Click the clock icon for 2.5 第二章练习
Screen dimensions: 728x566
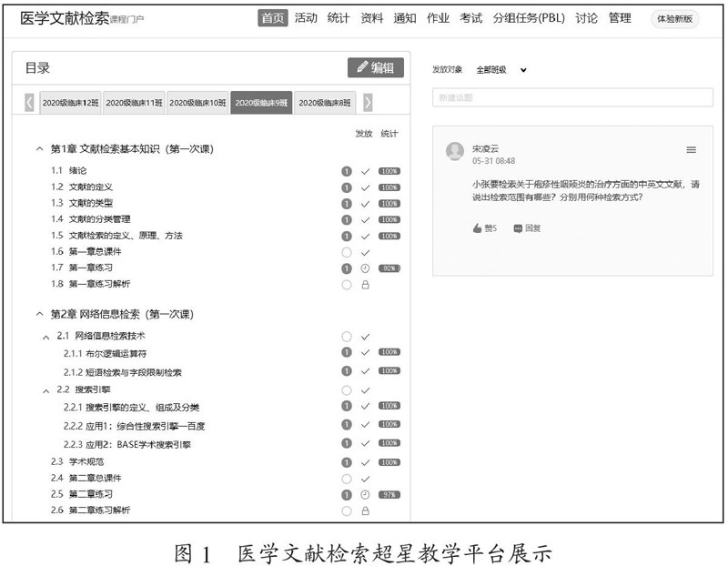coord(366,495)
